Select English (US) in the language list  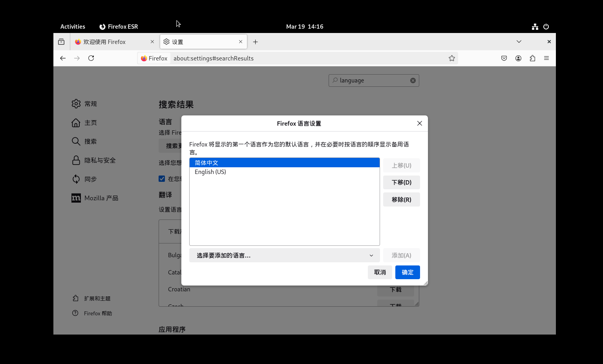[x=210, y=172]
